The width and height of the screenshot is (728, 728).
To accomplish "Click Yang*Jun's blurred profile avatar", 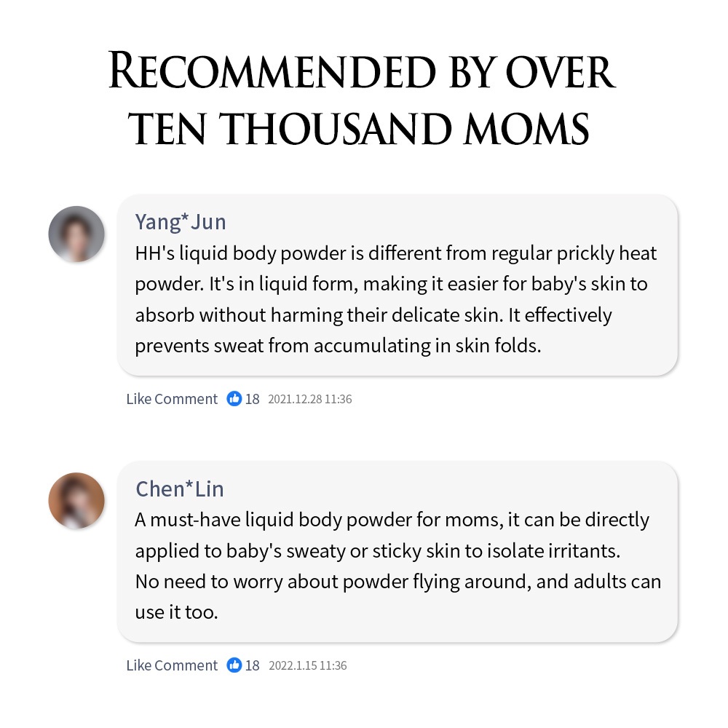I will coord(76,234).
